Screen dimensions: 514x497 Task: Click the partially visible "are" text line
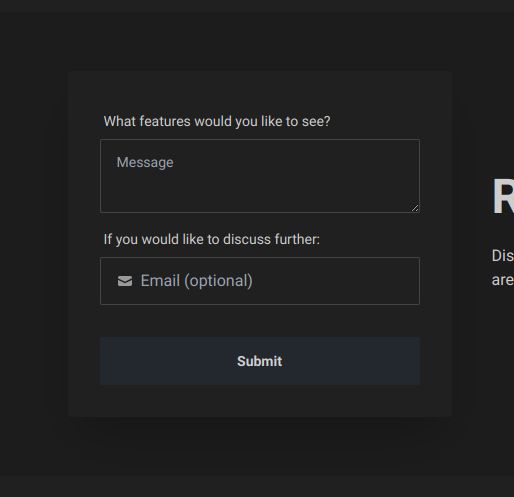tap(503, 280)
